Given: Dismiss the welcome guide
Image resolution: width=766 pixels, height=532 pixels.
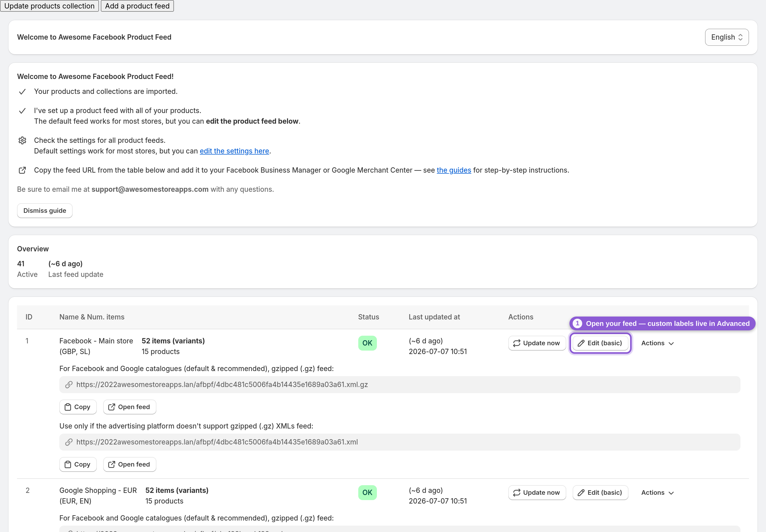Looking at the screenshot, I should 45,211.
